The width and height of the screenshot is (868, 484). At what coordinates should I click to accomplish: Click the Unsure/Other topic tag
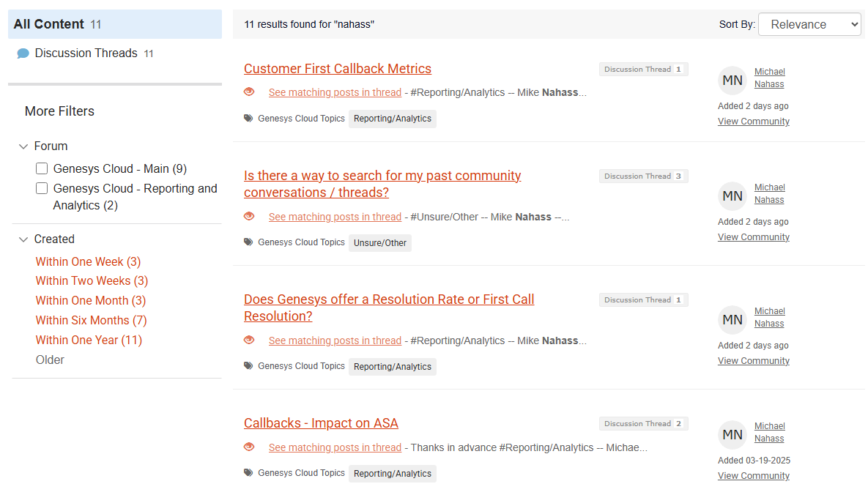(x=379, y=243)
